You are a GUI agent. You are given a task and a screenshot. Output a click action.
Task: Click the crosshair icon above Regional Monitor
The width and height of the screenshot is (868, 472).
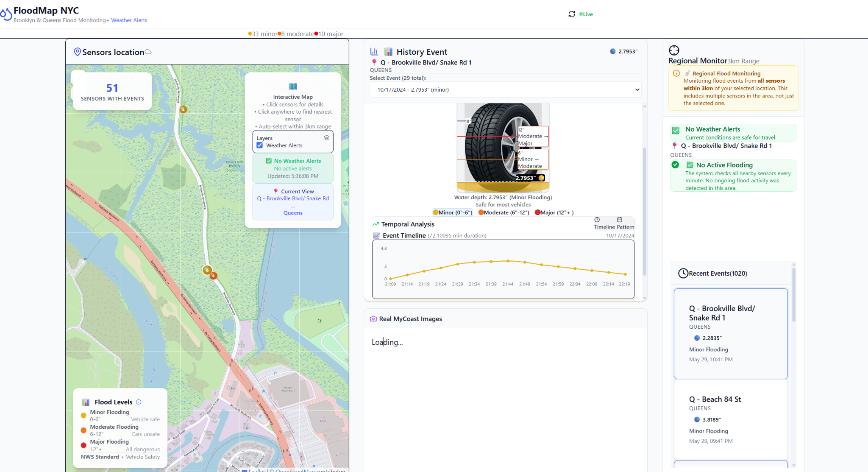coord(674,50)
